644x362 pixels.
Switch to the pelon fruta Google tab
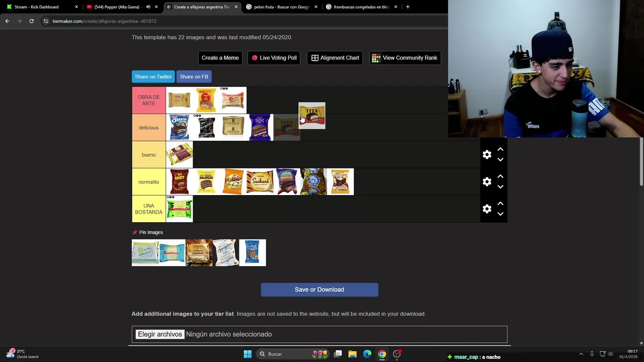tap(281, 7)
